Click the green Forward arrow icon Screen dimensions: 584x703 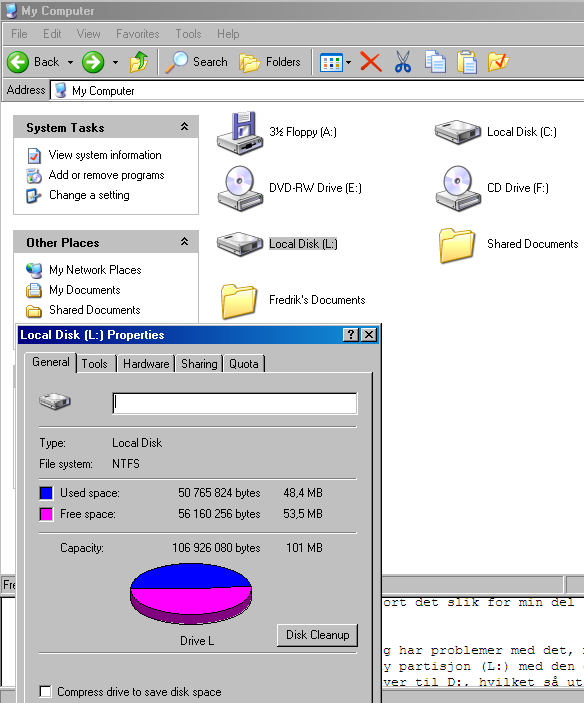pos(93,62)
